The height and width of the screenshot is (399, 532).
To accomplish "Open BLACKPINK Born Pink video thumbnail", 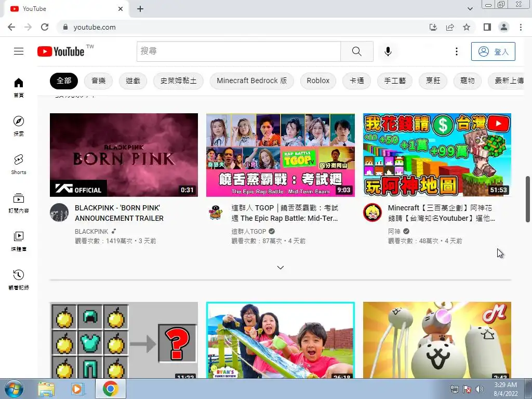I will tap(124, 155).
